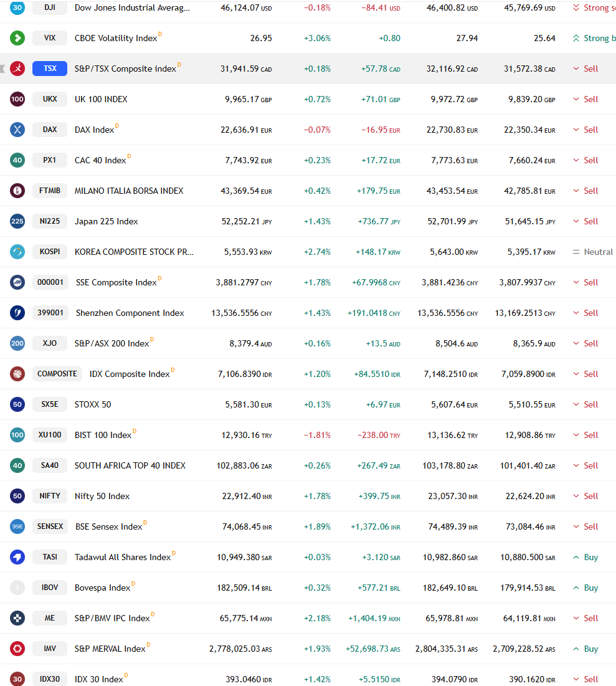Click the TASI logo icon
This screenshot has width=616, height=686.
click(x=17, y=557)
